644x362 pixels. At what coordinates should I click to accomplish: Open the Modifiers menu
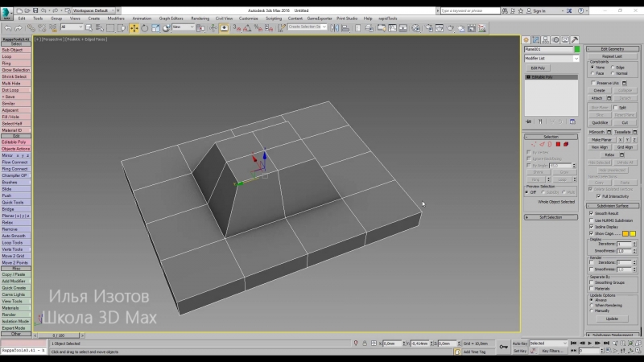[116, 18]
